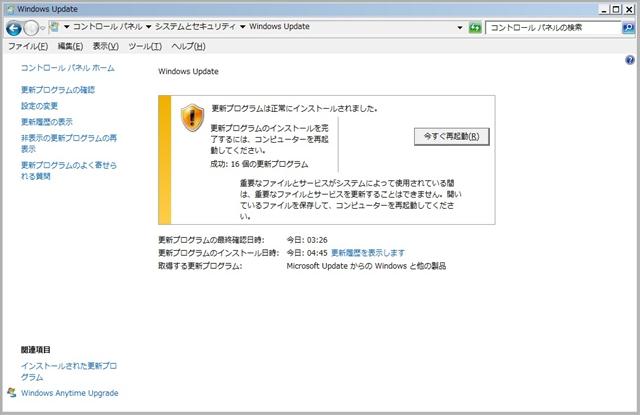Click 更新履歴を表示します link
Viewport: 640px width, 415px height.
point(368,253)
